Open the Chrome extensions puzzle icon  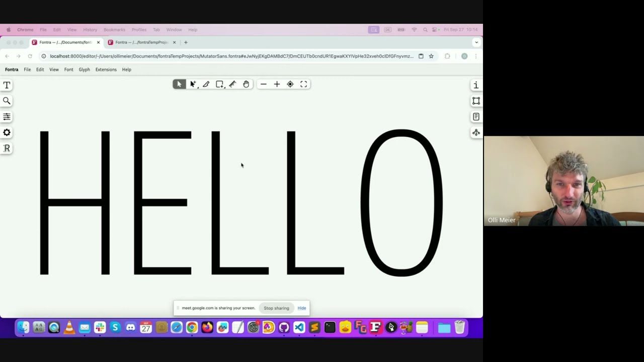pos(447,56)
